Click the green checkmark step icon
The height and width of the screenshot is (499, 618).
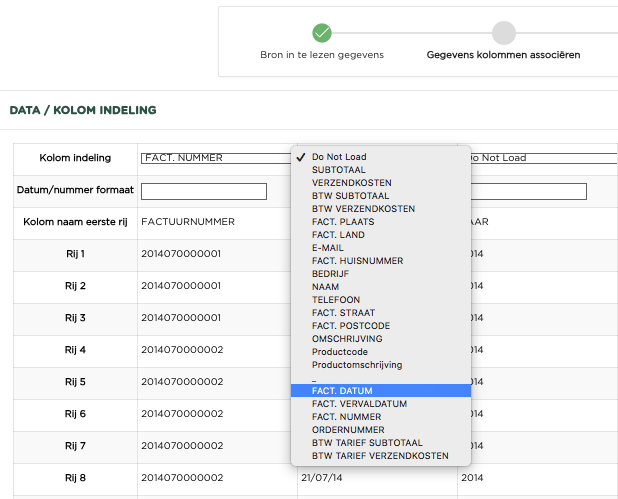(321, 33)
